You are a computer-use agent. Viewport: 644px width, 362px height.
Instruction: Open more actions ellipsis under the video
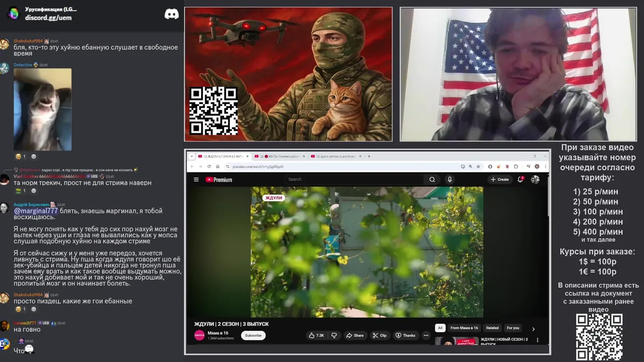pos(426,335)
